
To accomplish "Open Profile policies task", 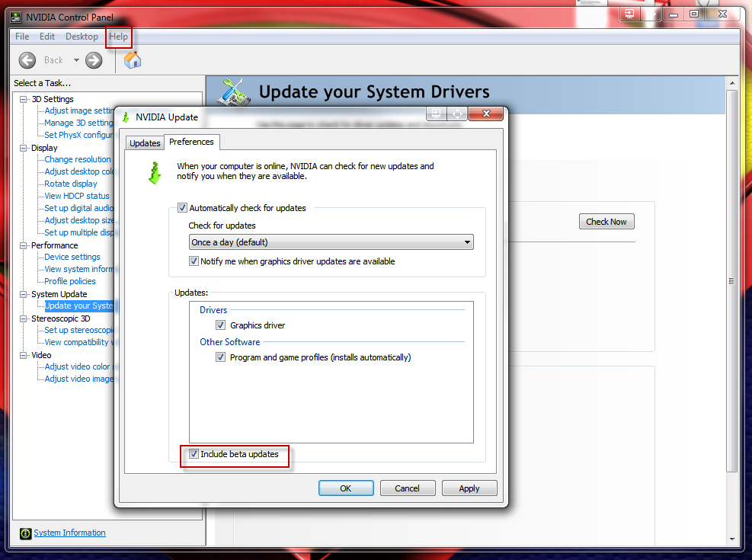I will coord(70,281).
